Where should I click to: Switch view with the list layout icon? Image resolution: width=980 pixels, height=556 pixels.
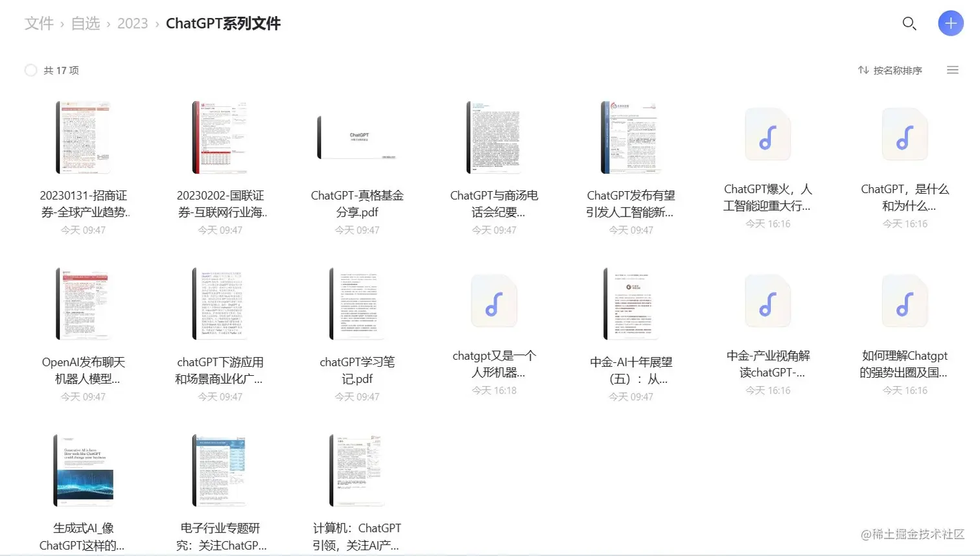pos(953,70)
